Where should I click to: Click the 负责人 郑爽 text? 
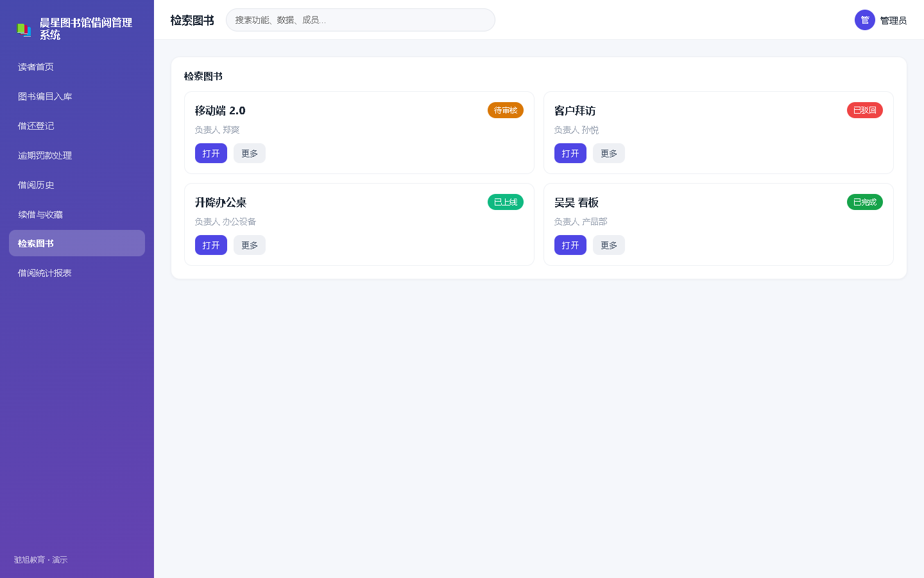[217, 130]
